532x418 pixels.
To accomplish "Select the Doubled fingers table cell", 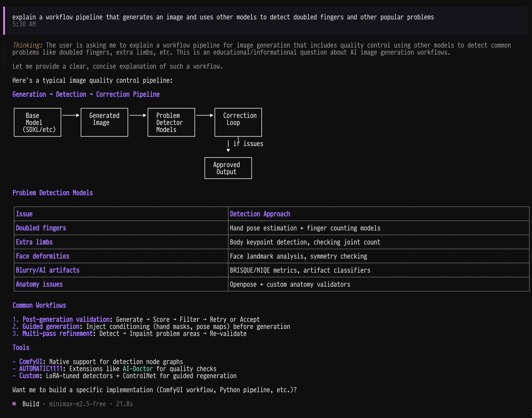I will click(41, 228).
